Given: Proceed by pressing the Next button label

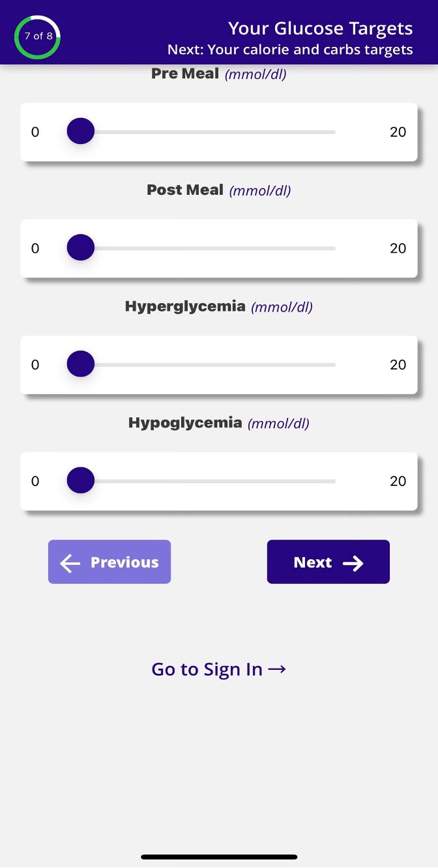Looking at the screenshot, I should 313,562.
